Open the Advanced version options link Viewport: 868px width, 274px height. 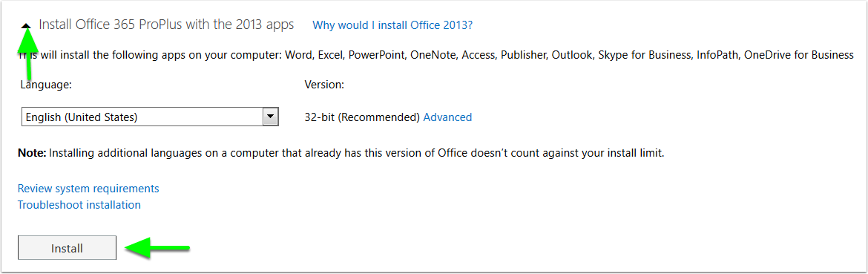(x=447, y=117)
